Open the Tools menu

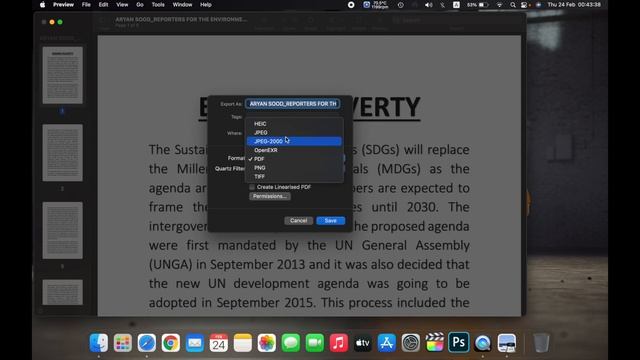pyautogui.click(x=158, y=5)
